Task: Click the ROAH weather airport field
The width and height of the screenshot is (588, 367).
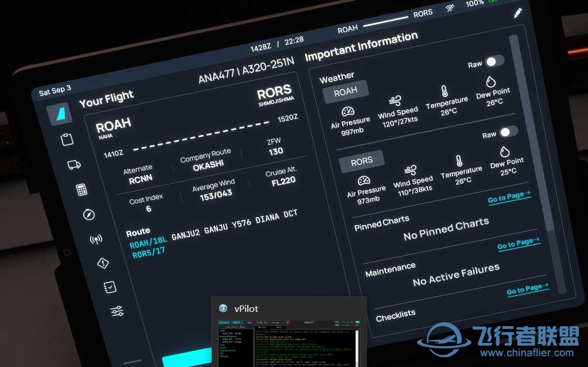Action: point(345,91)
